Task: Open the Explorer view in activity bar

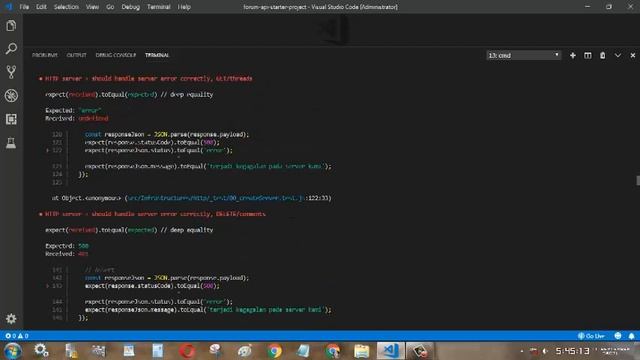Action: [11, 26]
